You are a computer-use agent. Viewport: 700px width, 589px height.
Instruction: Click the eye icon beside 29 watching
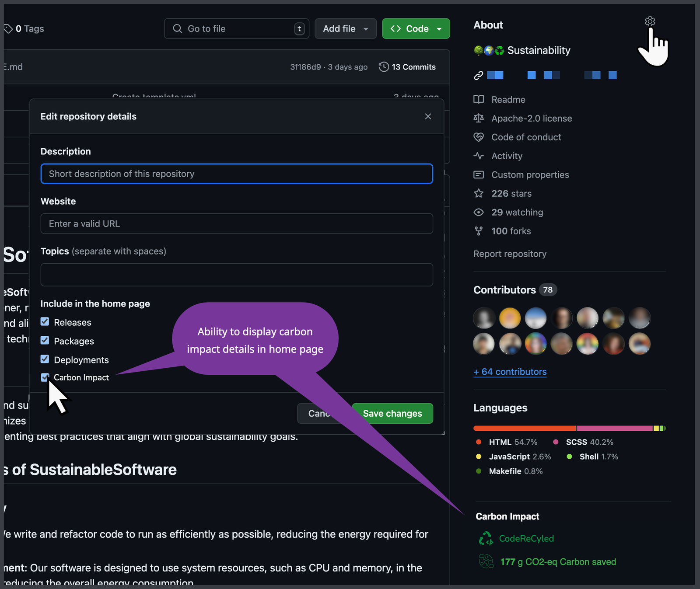point(479,212)
